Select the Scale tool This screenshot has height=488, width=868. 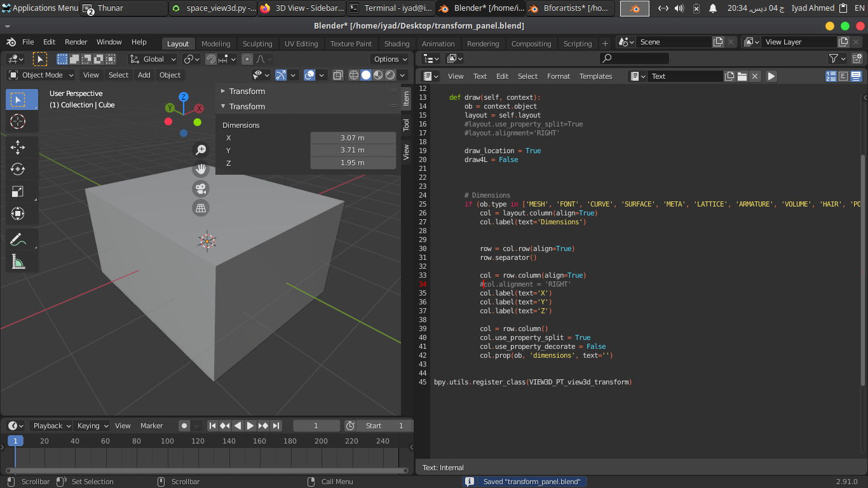pyautogui.click(x=18, y=191)
